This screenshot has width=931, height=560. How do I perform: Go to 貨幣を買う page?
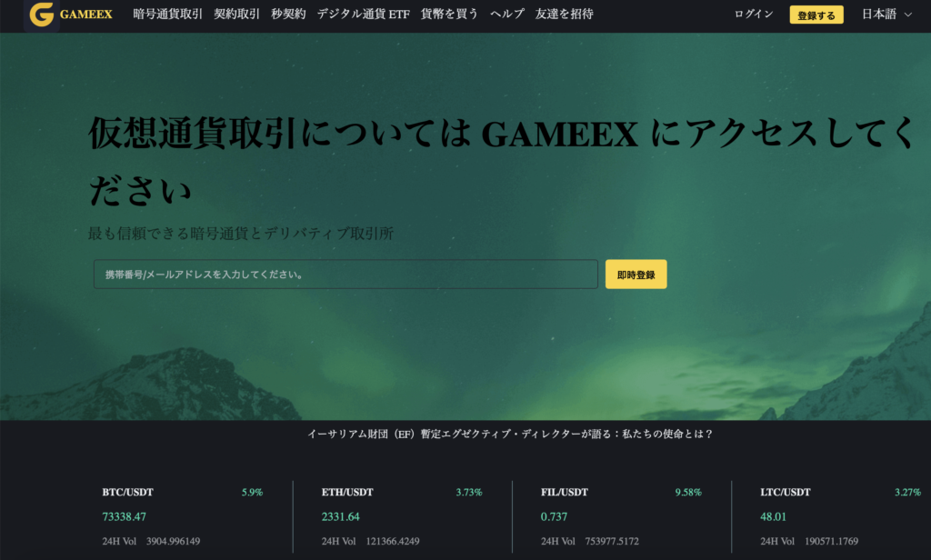pos(449,14)
